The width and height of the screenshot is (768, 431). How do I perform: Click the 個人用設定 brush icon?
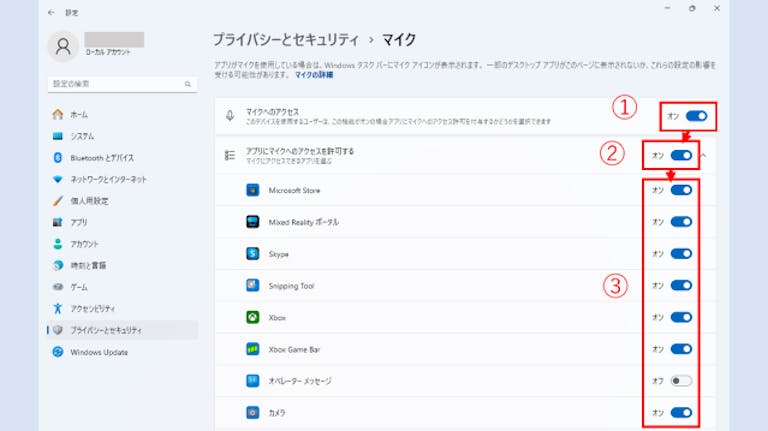58,201
